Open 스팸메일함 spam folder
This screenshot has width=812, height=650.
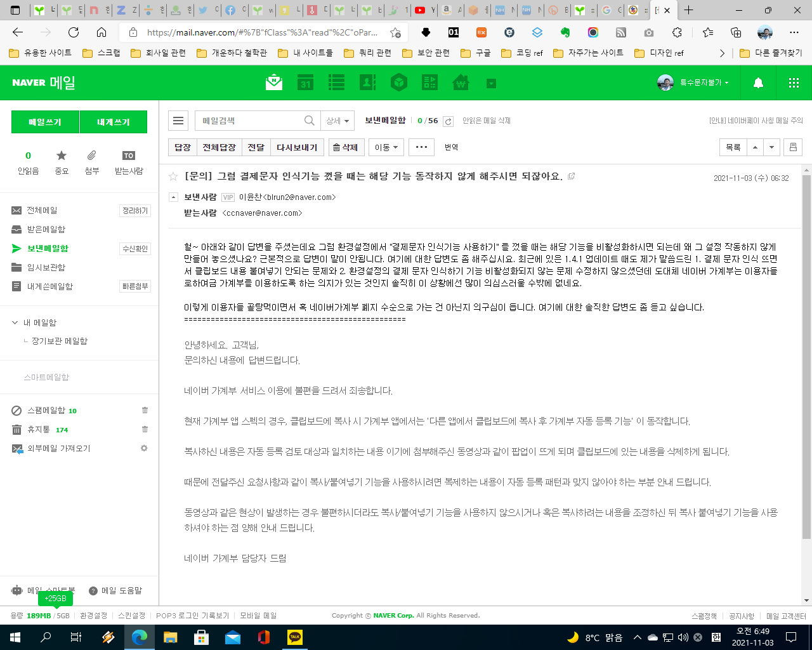(x=46, y=411)
